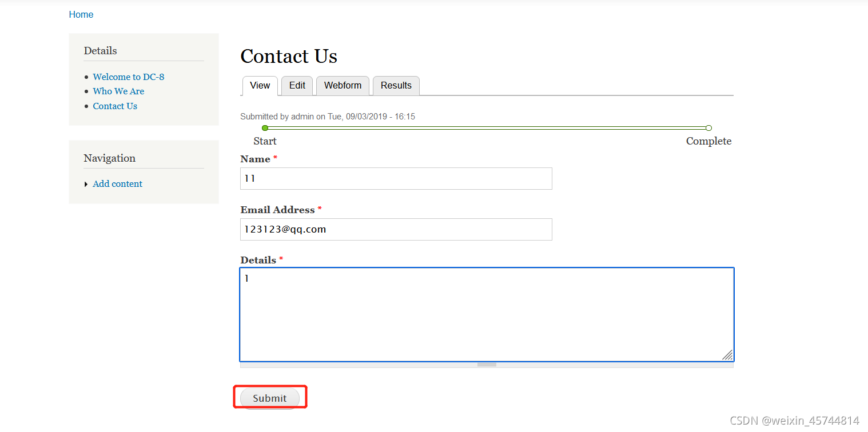Click the Add content link
This screenshot has height=432, width=868.
tap(117, 184)
